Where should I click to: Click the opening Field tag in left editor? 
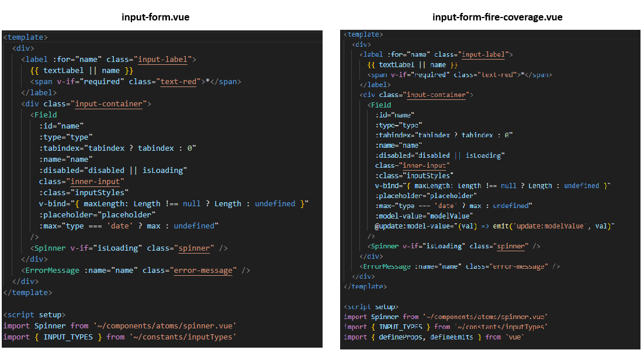[44, 115]
